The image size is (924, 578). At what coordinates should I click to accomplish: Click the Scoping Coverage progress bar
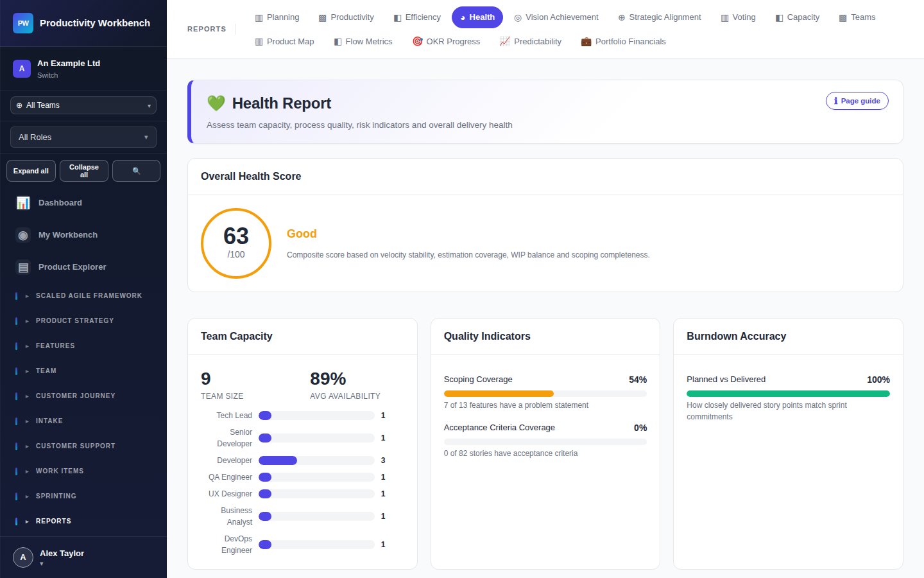coord(545,394)
